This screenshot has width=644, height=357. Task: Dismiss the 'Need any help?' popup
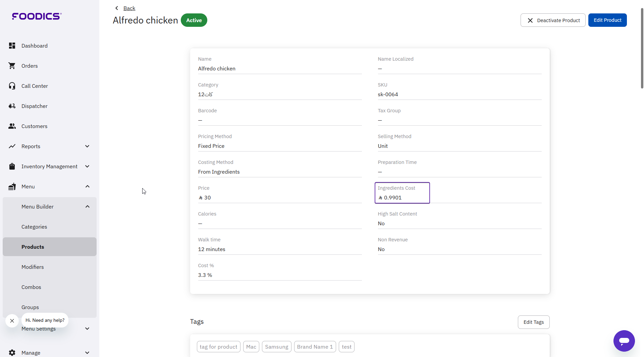12,320
